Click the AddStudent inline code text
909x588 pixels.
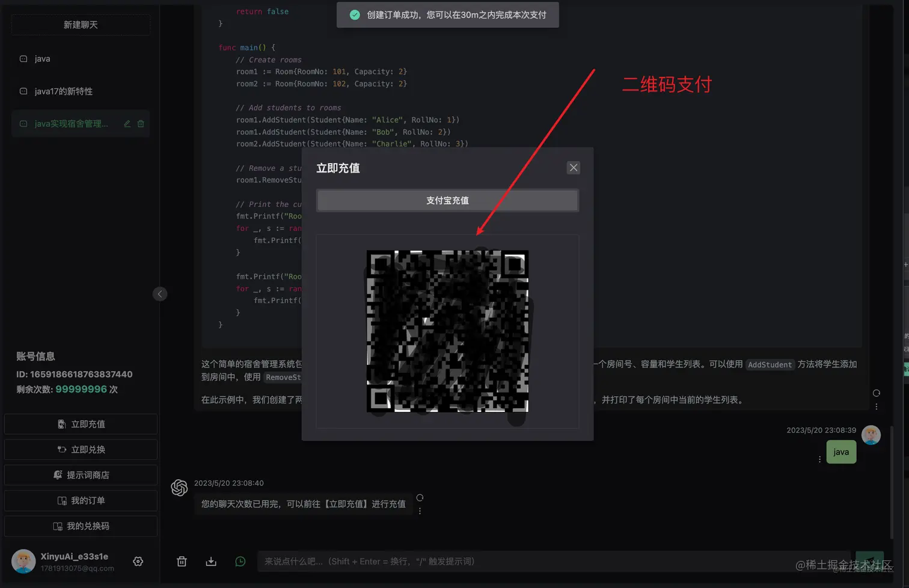click(x=770, y=365)
